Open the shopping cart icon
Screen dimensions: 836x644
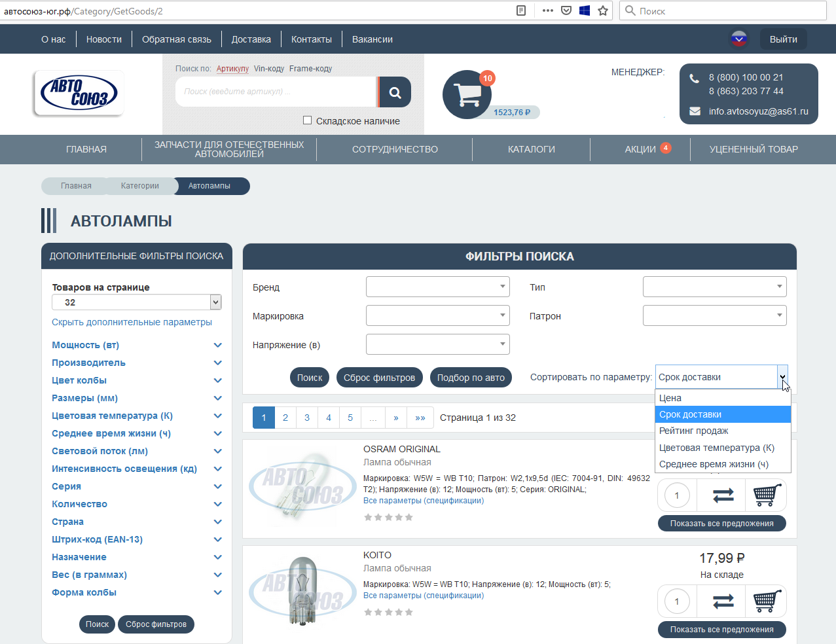pyautogui.click(x=467, y=95)
